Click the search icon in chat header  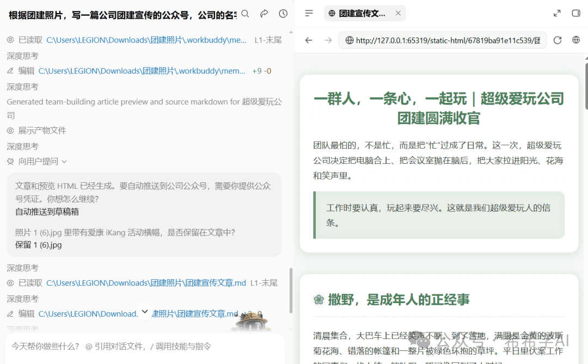(x=245, y=14)
